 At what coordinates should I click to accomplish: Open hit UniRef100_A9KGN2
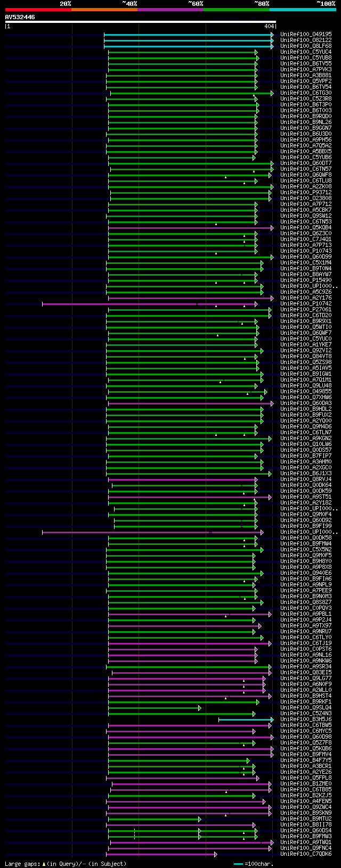point(306,439)
